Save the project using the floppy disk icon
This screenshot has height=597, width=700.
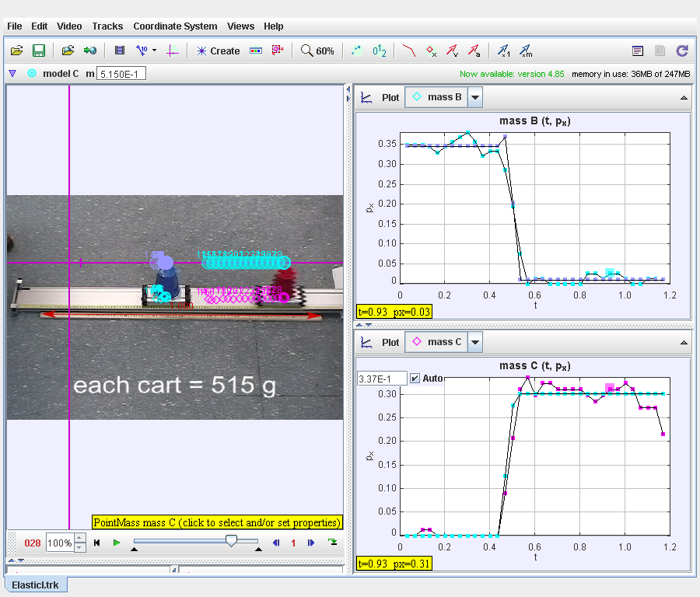38,51
